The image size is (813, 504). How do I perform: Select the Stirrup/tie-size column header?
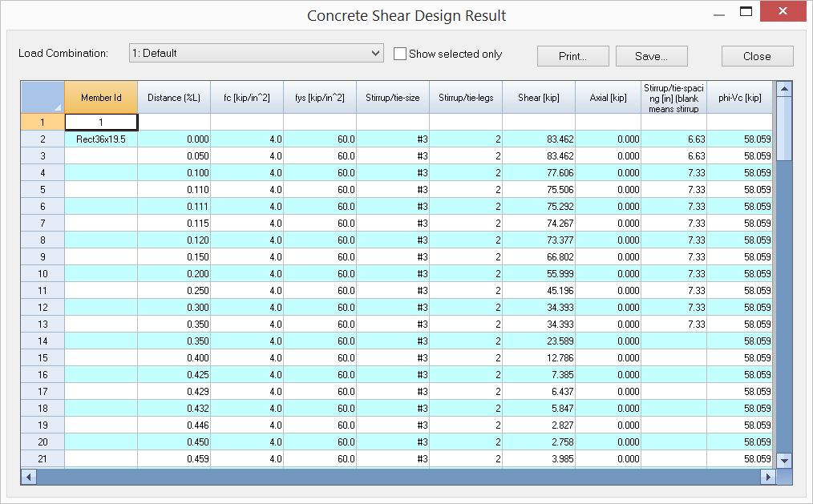(392, 96)
